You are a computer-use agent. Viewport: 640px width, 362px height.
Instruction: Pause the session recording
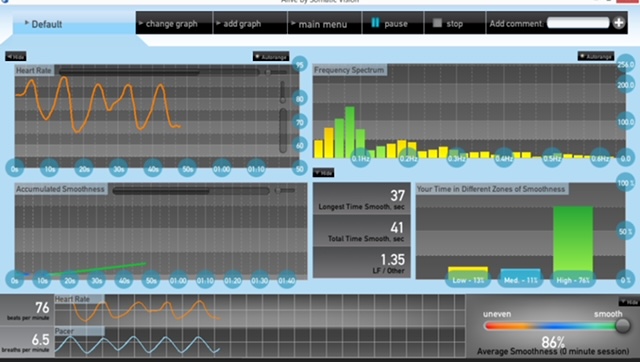pos(393,24)
